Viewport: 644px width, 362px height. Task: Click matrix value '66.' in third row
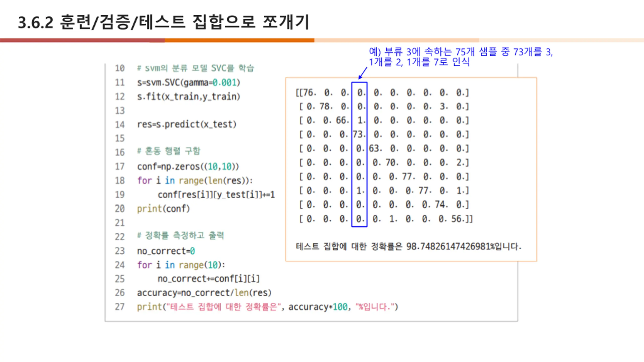(343, 120)
